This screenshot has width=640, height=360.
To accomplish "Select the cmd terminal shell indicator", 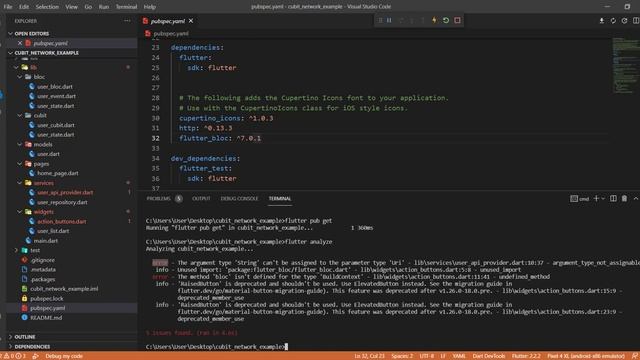I will pyautogui.click(x=580, y=199).
